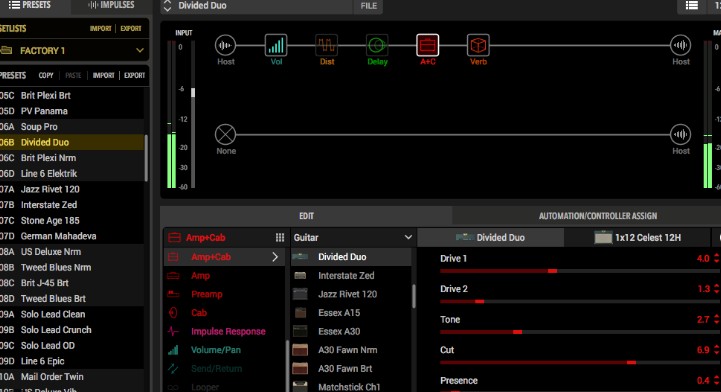Load preset 10A Mail Order Twin
Screen dimensions: 721x392
pos(72,377)
